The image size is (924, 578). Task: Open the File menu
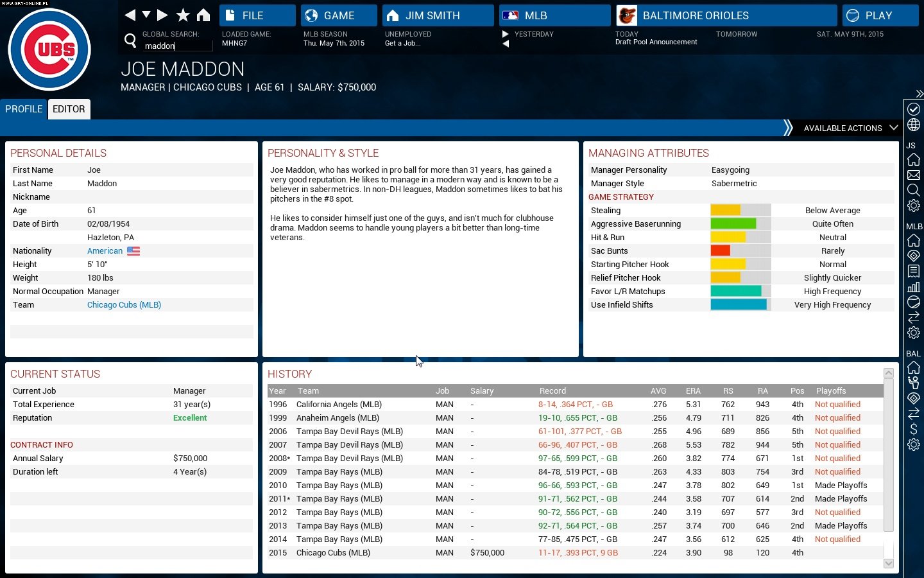257,15
